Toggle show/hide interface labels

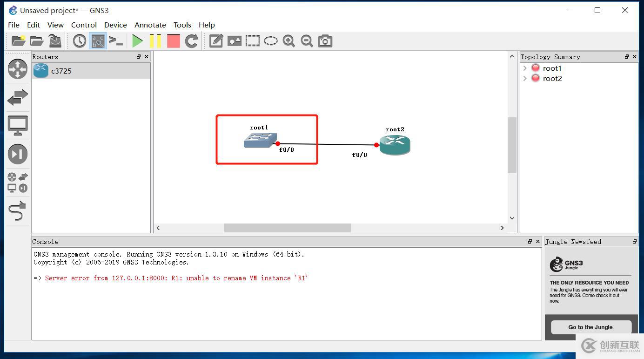tap(98, 41)
